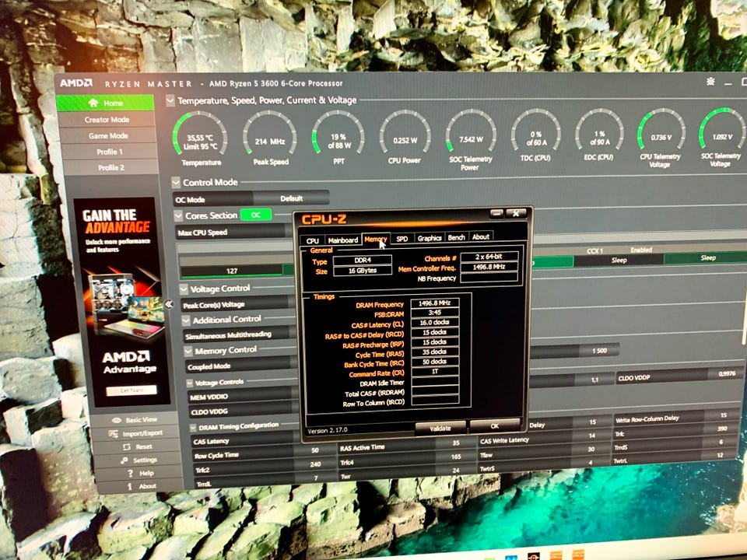Click the Basic View eye icon
The image size is (747, 560).
pyautogui.click(x=117, y=420)
